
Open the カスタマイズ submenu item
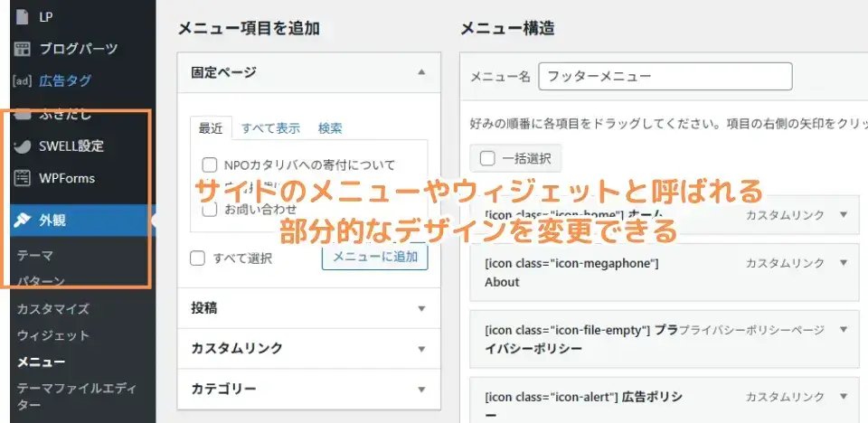click(53, 308)
